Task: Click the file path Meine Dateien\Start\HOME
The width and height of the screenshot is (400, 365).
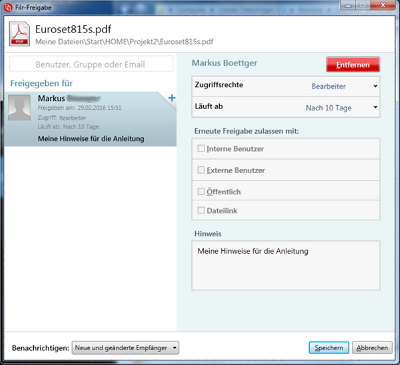Action: tap(124, 42)
